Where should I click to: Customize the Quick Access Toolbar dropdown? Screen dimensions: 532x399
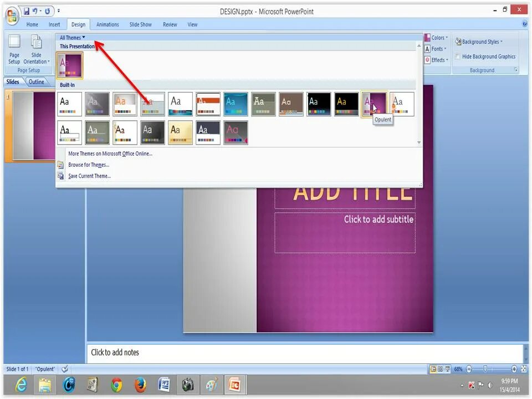tap(59, 11)
